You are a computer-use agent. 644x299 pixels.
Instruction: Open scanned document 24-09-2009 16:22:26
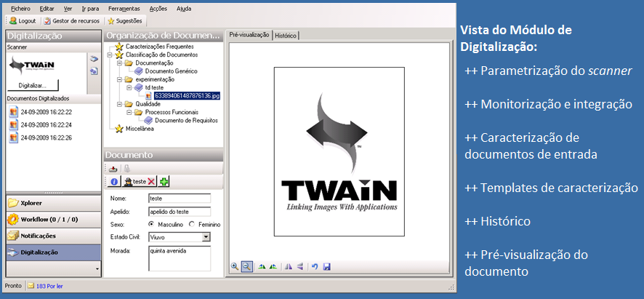tap(40, 137)
